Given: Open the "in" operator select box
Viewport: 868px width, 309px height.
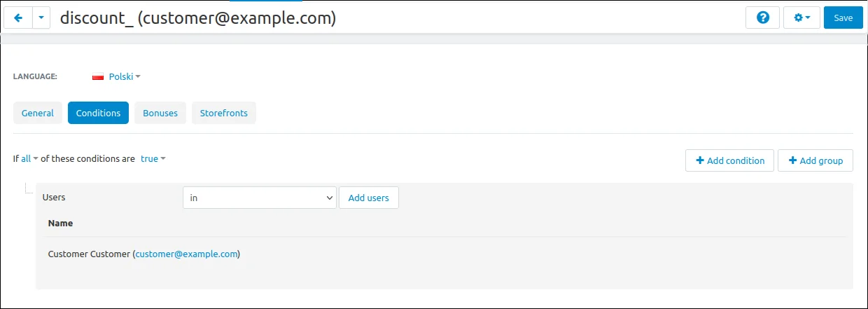Looking at the screenshot, I should click(260, 198).
